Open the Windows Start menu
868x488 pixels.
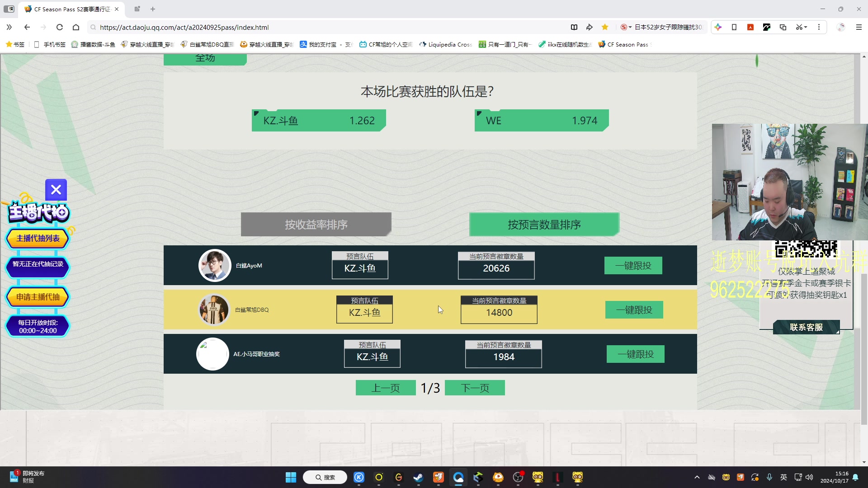pos(291,477)
